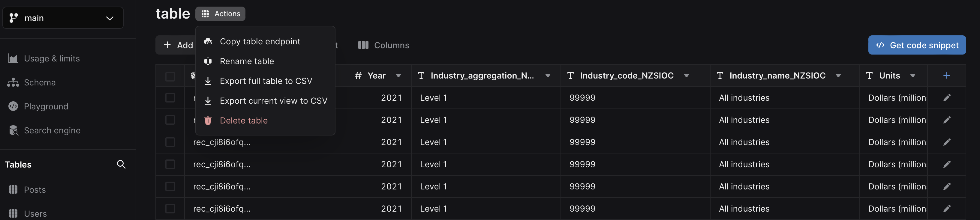Expand the Industry_name_NZSIOC column dropdown arrow
Viewport: 980px width, 220px height.
point(838,76)
